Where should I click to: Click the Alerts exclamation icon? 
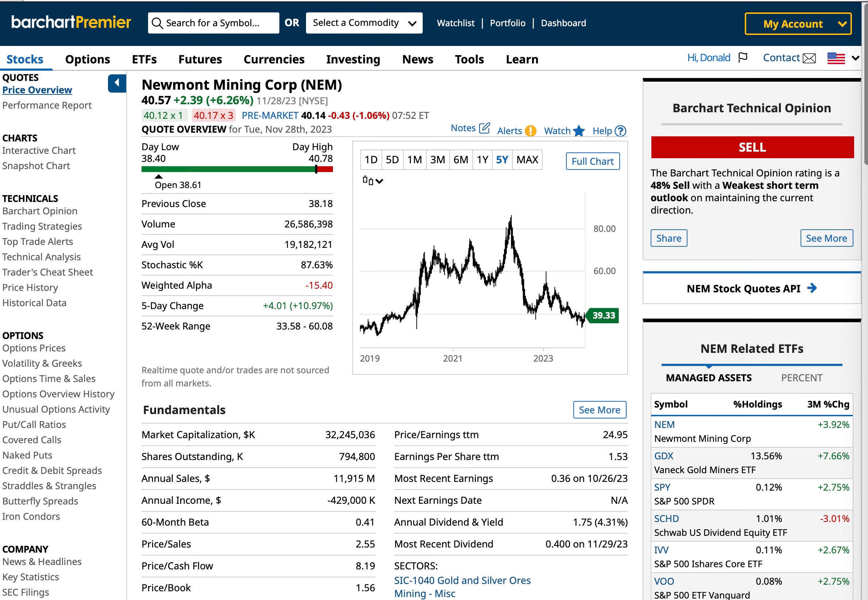click(530, 131)
